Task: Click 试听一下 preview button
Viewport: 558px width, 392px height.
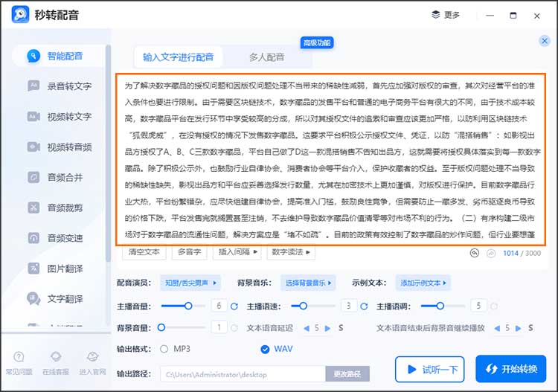Action: (429, 370)
